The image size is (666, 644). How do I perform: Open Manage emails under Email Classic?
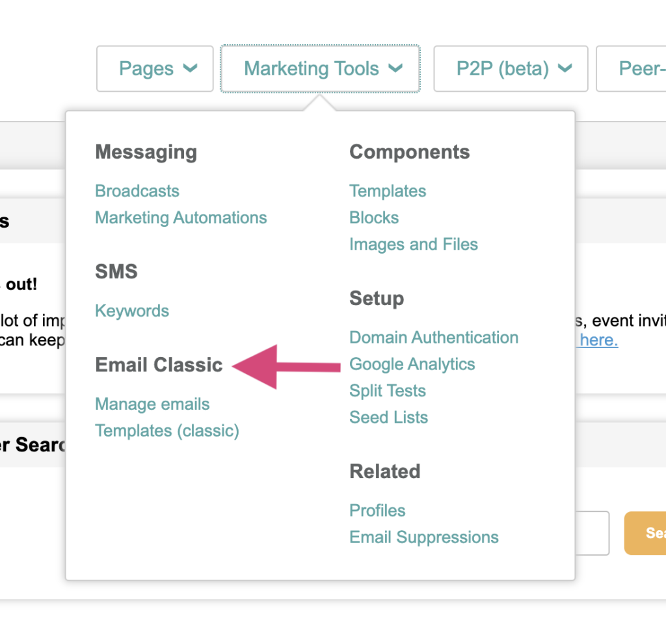152,404
